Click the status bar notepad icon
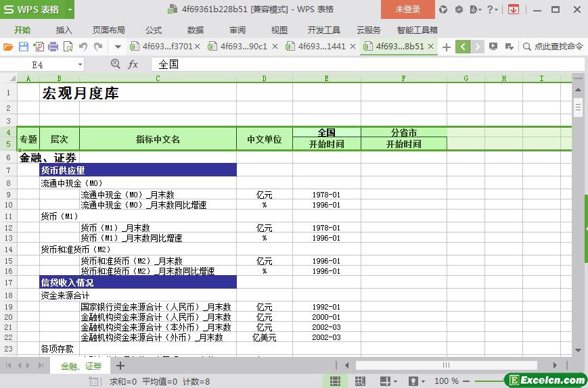 94,382
